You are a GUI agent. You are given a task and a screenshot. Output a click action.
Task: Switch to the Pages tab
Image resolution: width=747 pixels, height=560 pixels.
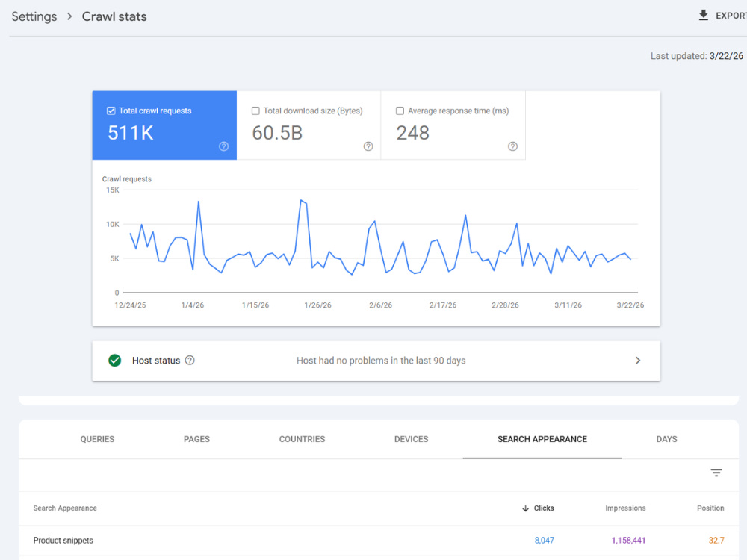point(196,439)
